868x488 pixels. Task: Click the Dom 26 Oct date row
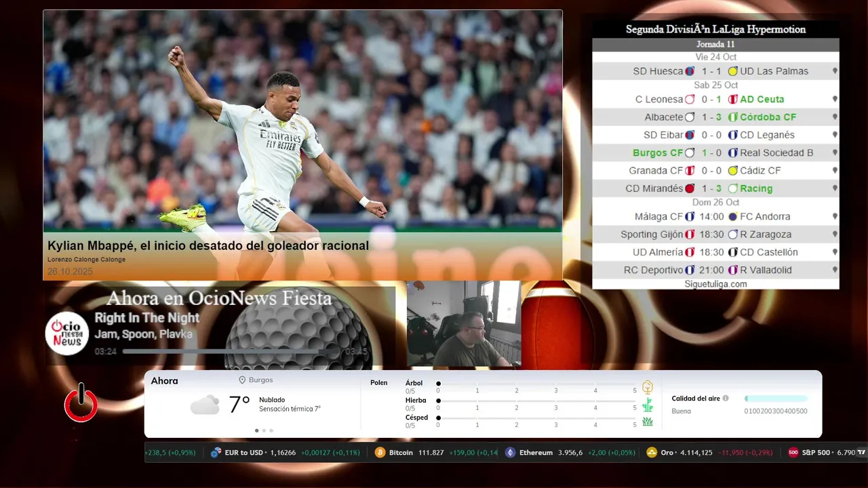715,203
